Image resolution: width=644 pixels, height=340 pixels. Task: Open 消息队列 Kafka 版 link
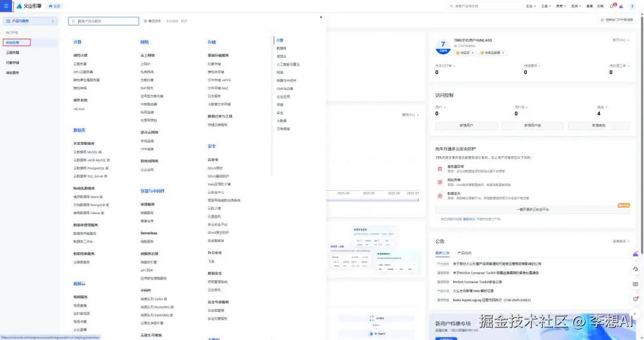[x=154, y=299]
